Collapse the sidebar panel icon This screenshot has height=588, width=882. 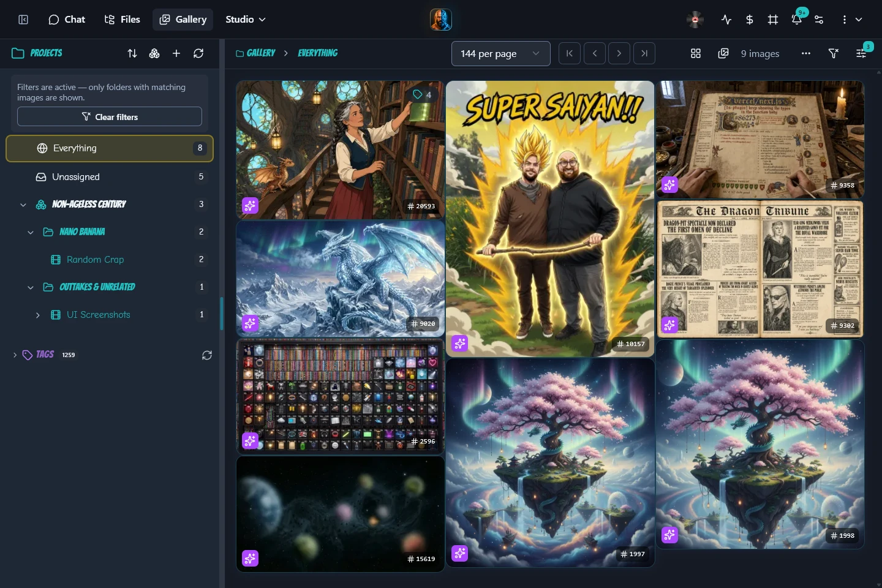pos(23,20)
